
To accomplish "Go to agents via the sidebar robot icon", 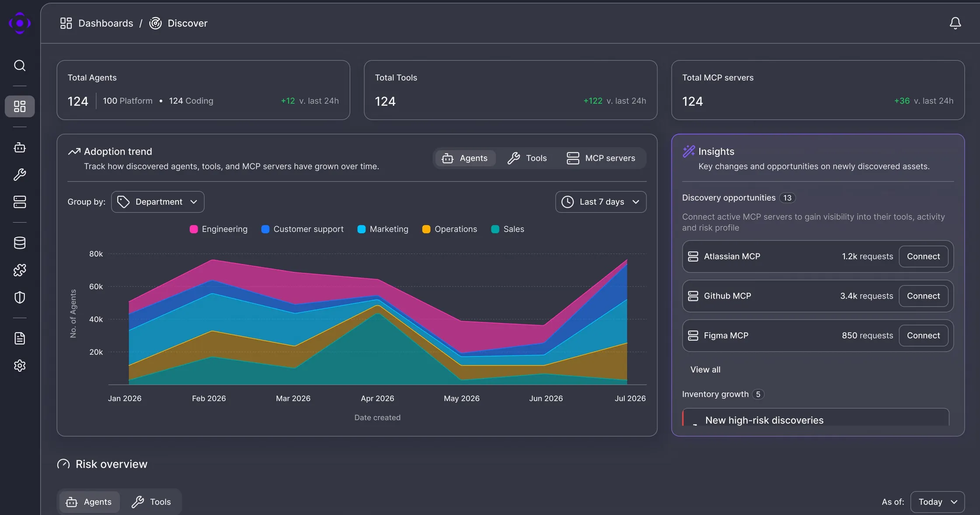I will tap(20, 147).
